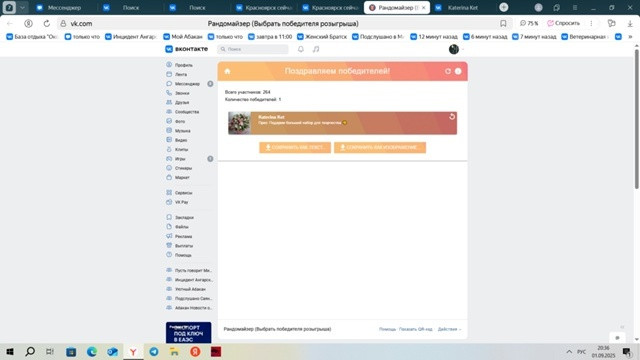Click the page vertical scrollbar
The width and height of the screenshot is (640, 360).
point(636,118)
